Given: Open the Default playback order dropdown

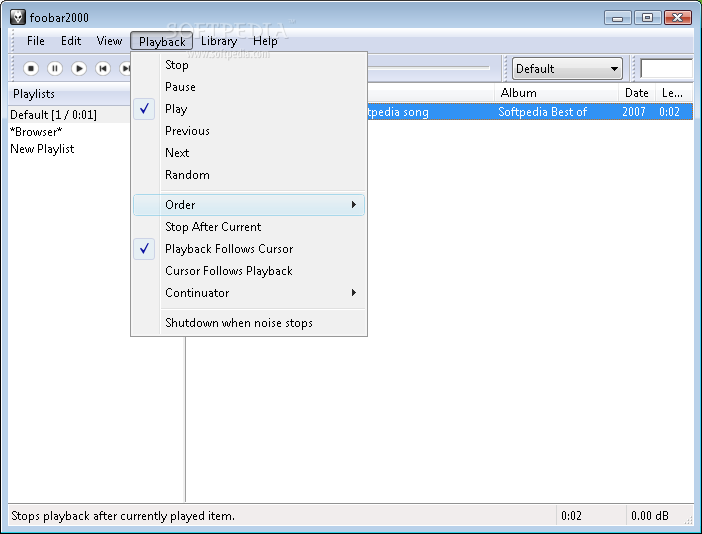Looking at the screenshot, I should click(567, 68).
